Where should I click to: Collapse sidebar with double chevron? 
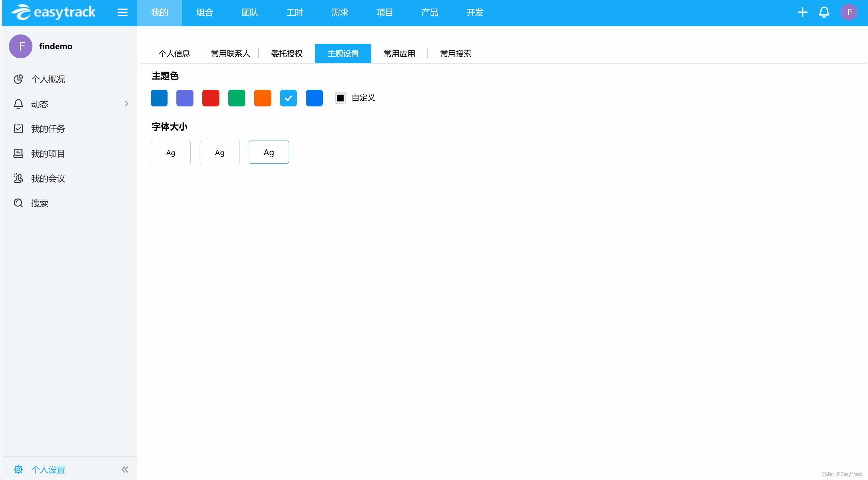125,469
